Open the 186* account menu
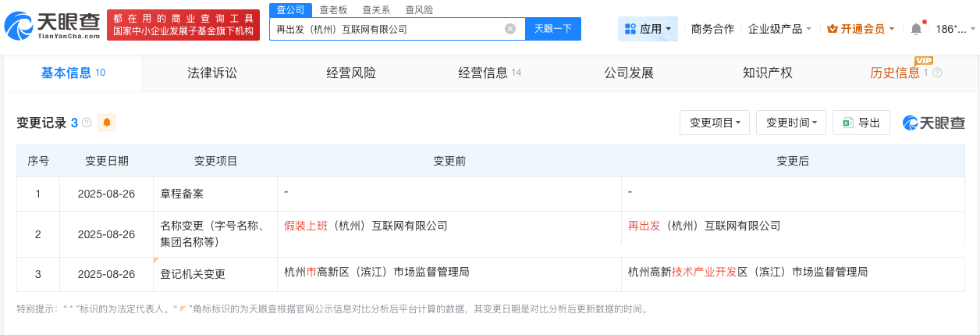 coord(955,29)
